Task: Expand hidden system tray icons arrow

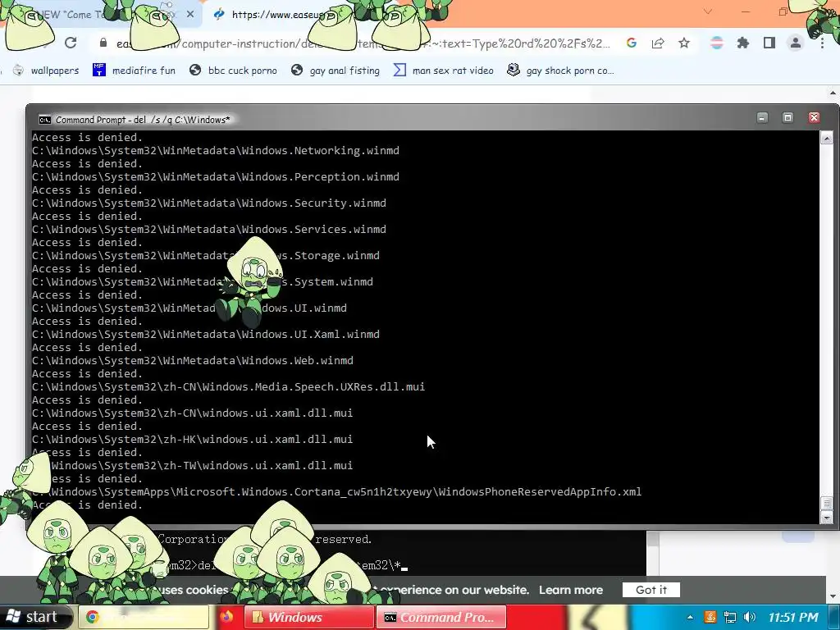Action: point(690,618)
